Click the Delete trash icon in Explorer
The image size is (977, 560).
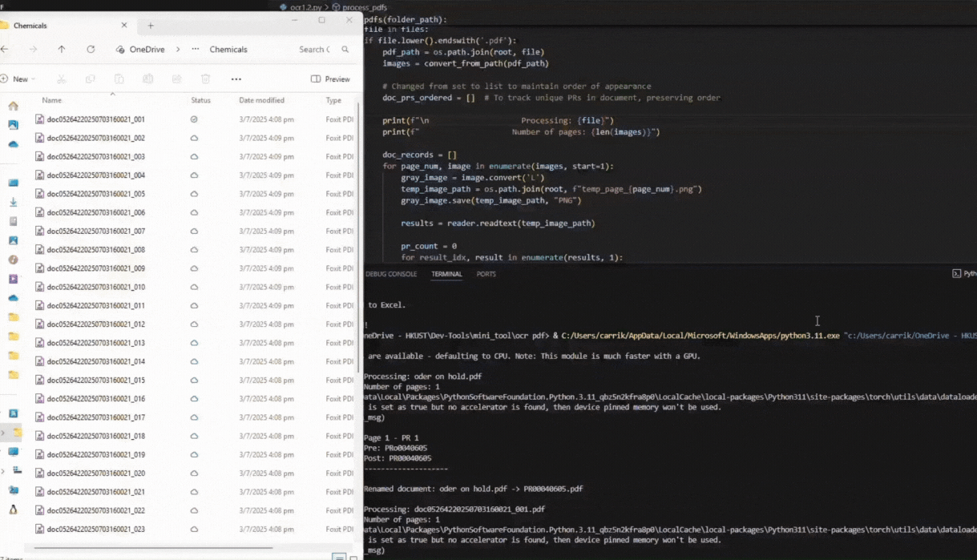coord(206,79)
